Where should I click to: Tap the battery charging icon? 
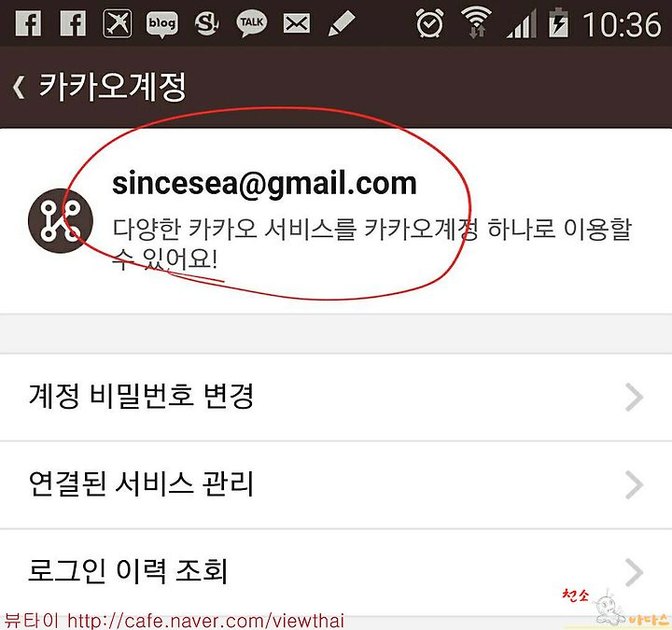coord(558,22)
